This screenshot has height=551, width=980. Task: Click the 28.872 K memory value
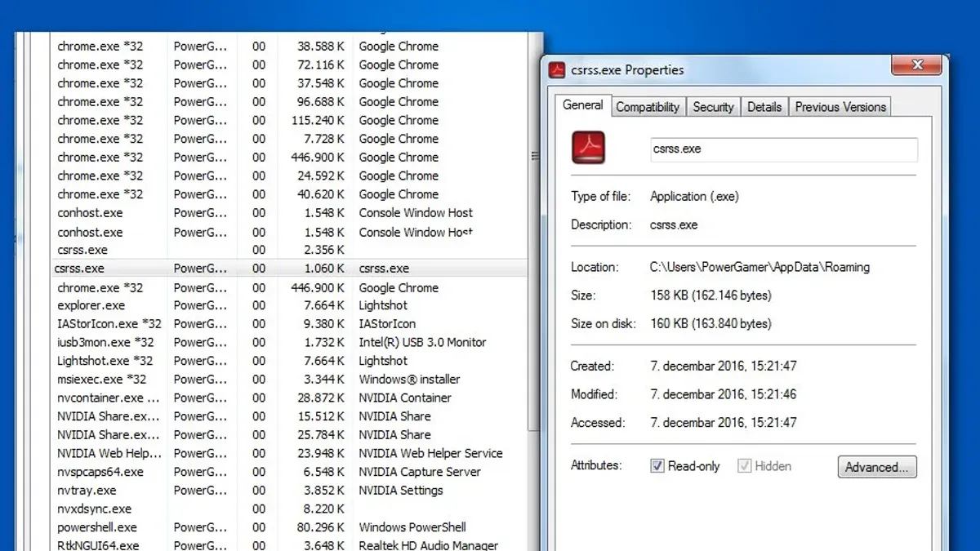[321, 398]
